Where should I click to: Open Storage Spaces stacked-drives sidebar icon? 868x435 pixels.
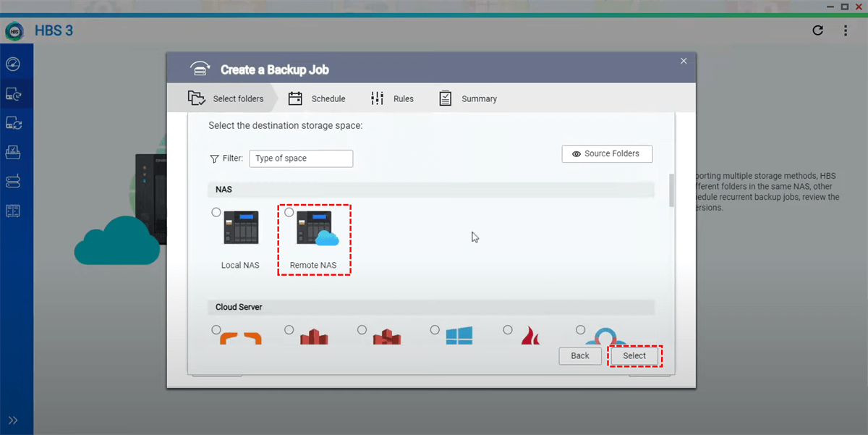[13, 181]
